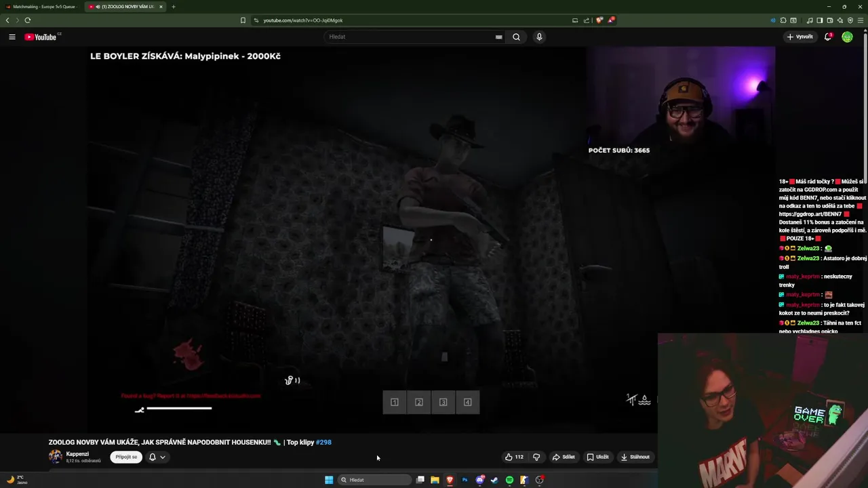Image resolution: width=868 pixels, height=488 pixels.
Task: Open Photoshop from the taskbar
Action: point(465,480)
